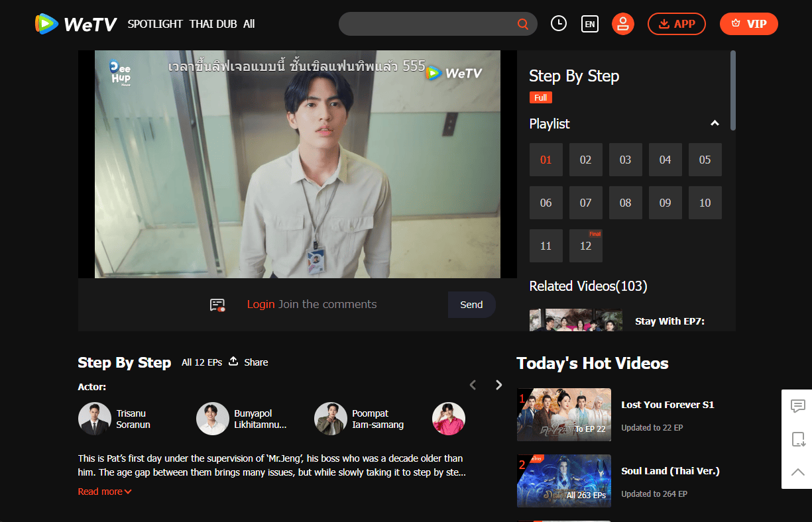
Task: Select episode 05
Action: pos(705,160)
